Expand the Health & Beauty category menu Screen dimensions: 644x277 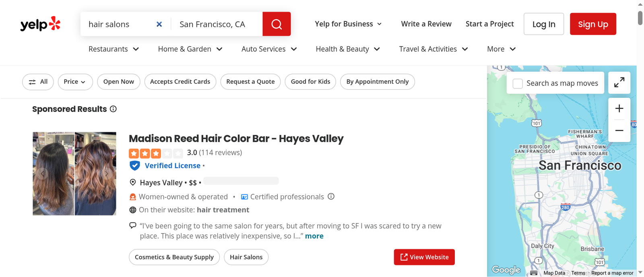pyautogui.click(x=348, y=49)
